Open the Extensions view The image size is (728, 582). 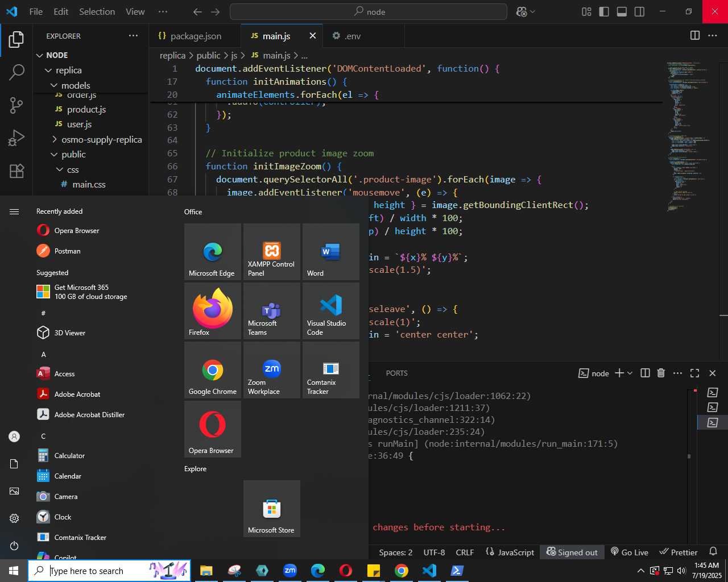point(16,171)
